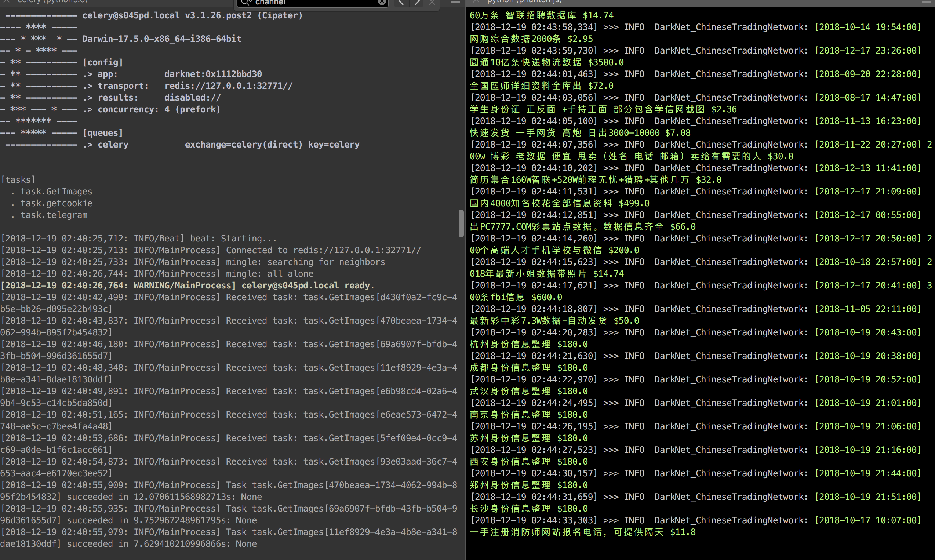Image resolution: width=935 pixels, height=560 pixels.
Task: Open the celery pane menu icon
Action: click(456, 2)
